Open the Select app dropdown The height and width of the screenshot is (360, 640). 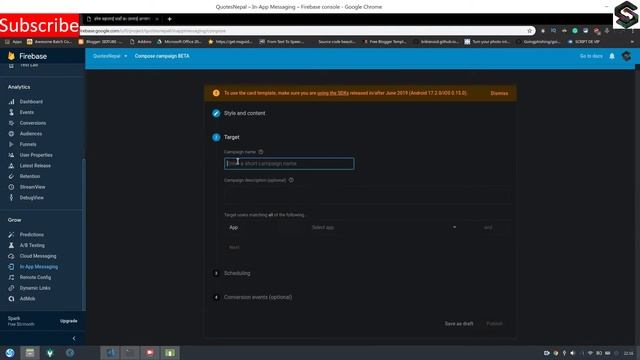click(384, 227)
